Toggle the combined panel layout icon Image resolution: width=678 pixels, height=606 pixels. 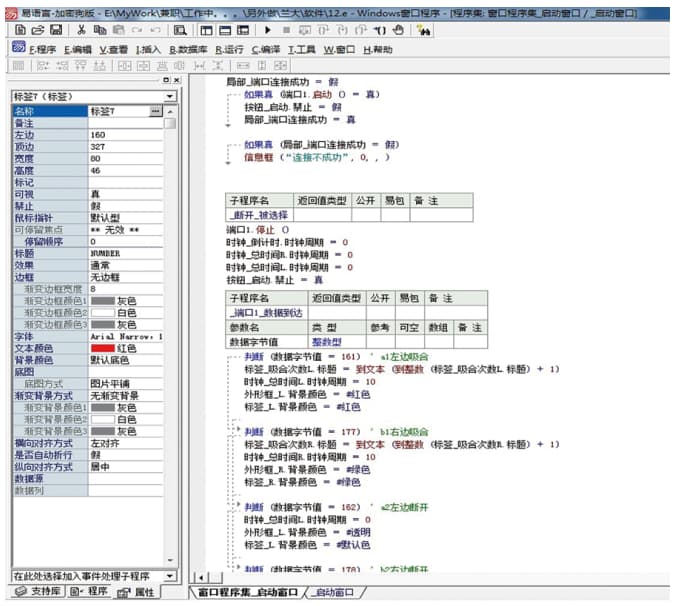coord(243,30)
